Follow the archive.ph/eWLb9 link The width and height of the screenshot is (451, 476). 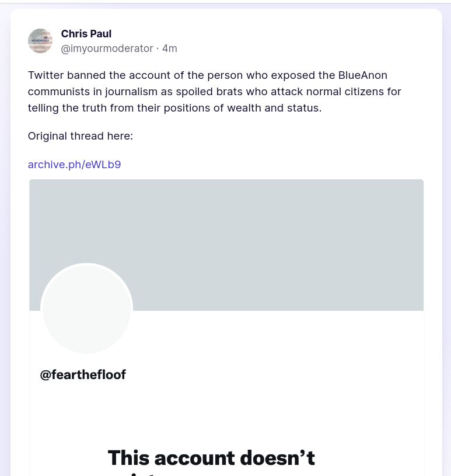point(74,164)
